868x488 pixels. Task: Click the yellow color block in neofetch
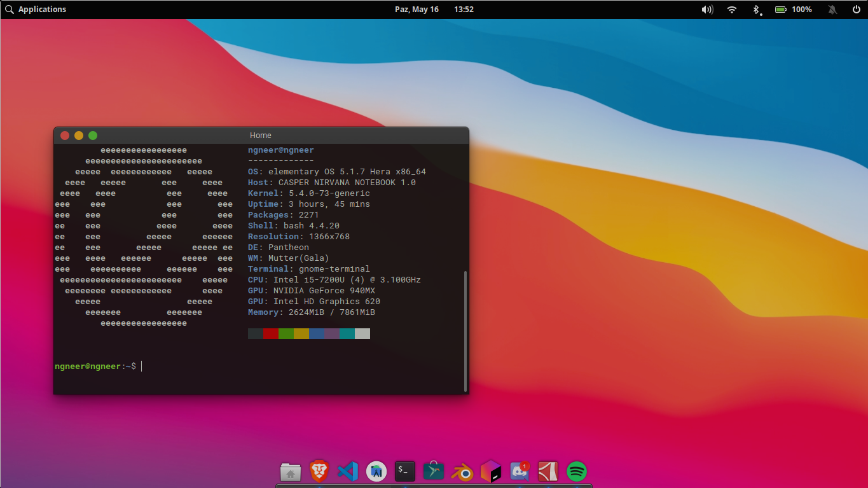(x=301, y=334)
